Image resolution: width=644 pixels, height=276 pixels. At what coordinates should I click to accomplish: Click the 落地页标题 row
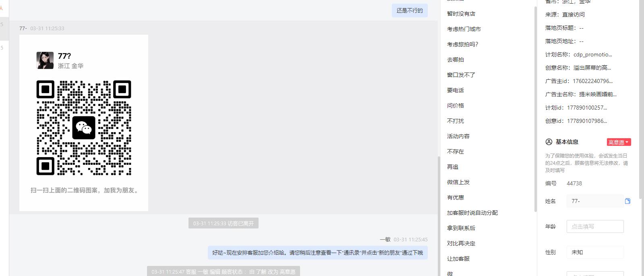(564, 28)
